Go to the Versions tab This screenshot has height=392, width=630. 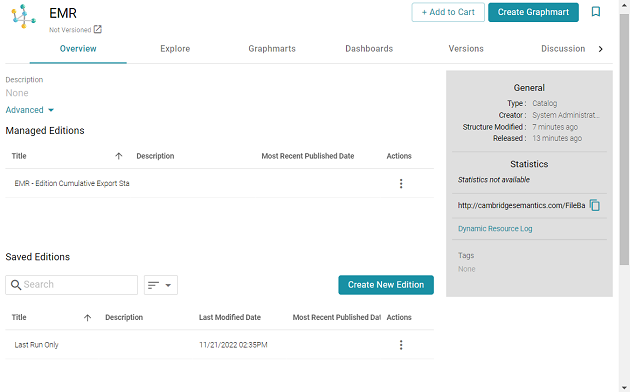466,49
